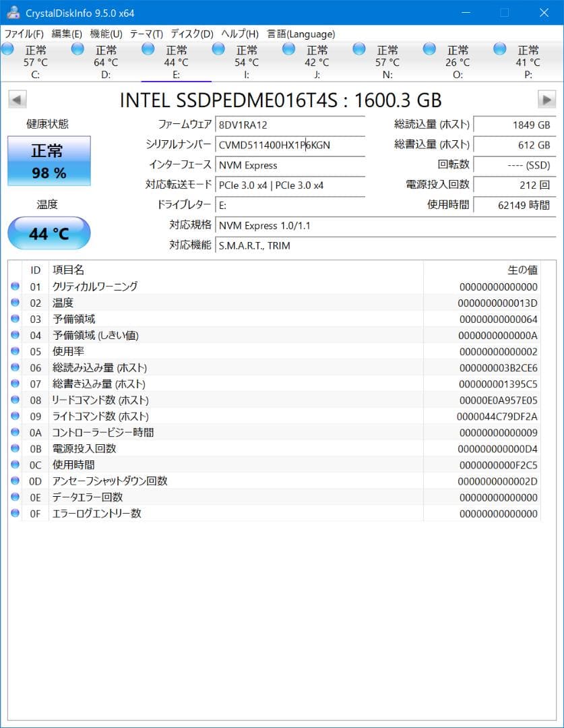Click the blue status dot beside エラーログエントリー数
This screenshot has width=564, height=728.
15,512
